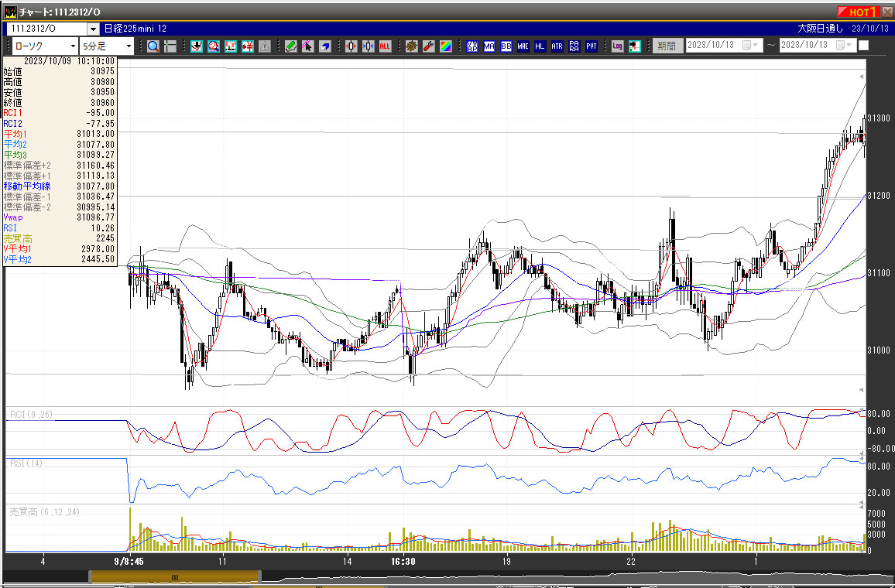Viewport: 895px width, 588px height.
Task: Click the magnifier zoom tool icon
Action: coord(153,46)
